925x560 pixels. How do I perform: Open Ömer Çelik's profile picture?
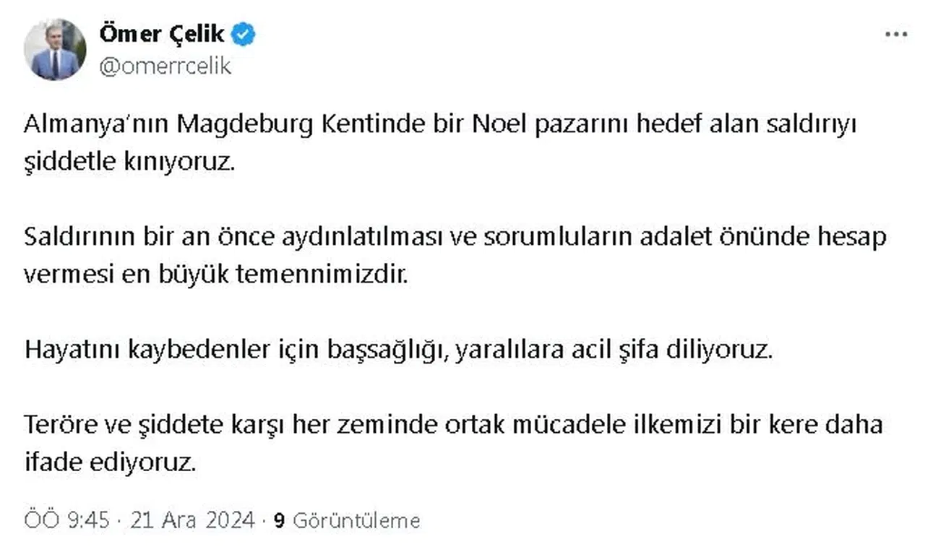[55, 49]
